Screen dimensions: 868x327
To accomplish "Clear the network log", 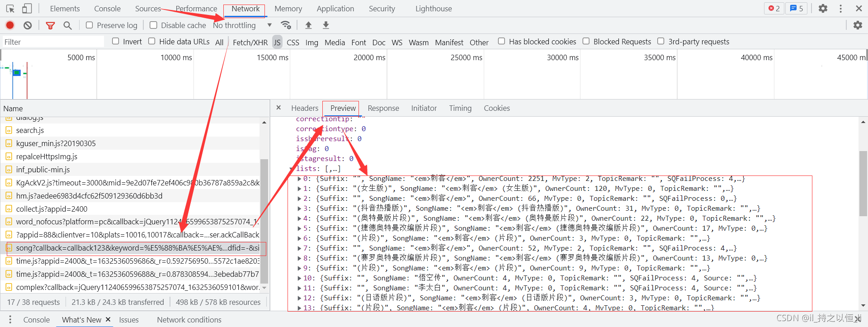I will tap(28, 25).
